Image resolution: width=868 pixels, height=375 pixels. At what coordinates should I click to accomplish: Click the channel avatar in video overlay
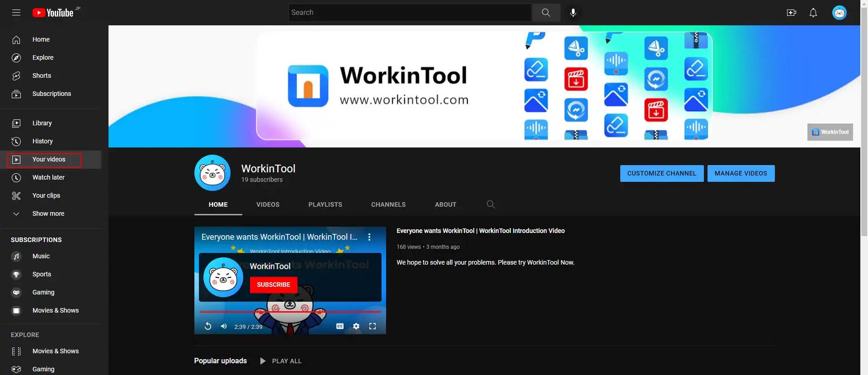click(x=223, y=277)
